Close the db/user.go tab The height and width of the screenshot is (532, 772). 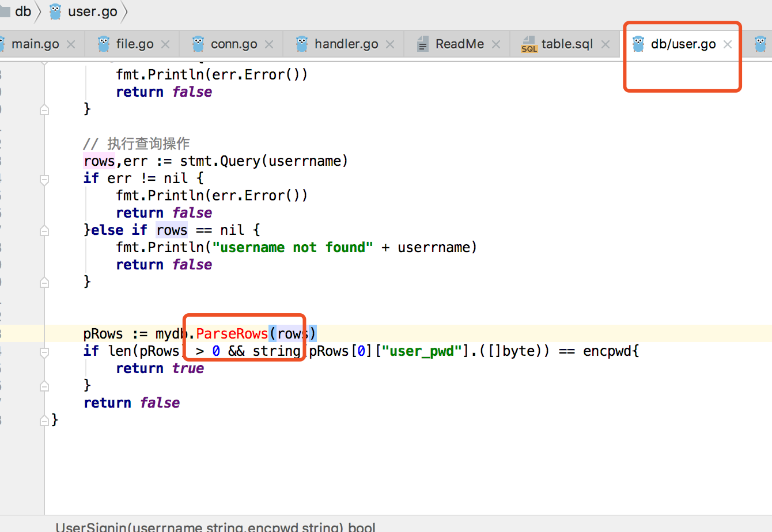point(728,44)
